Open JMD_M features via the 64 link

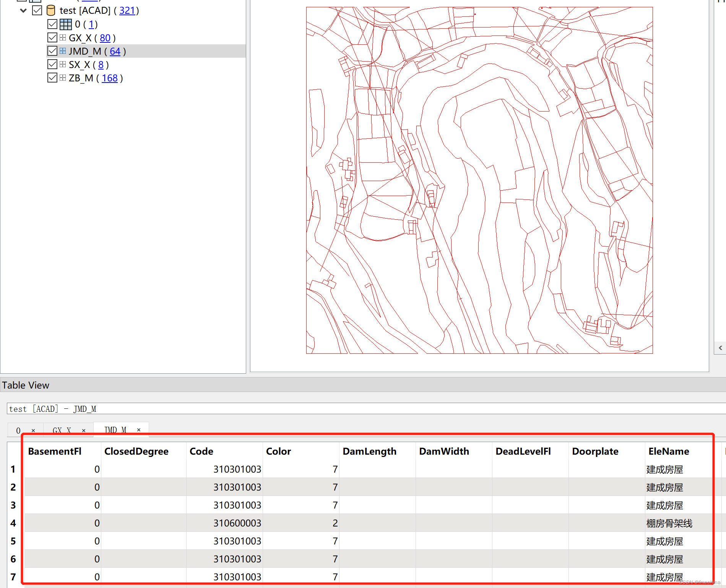pos(115,51)
